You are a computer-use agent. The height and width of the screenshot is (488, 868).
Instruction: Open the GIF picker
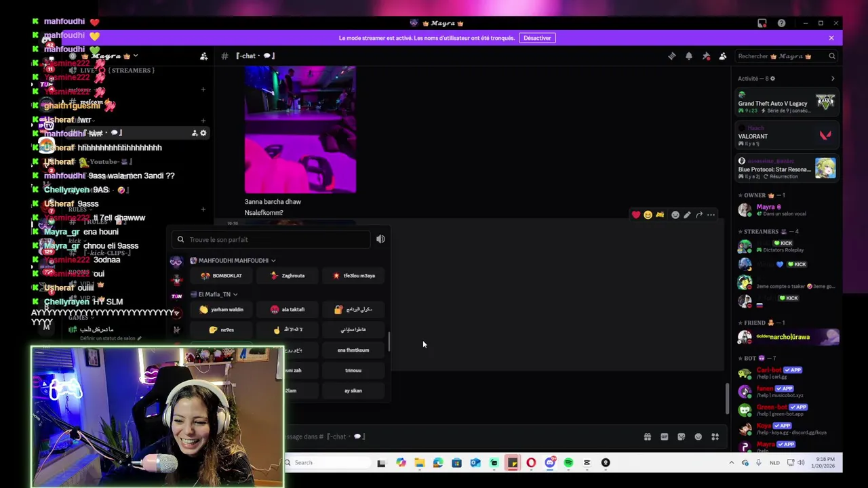click(x=665, y=437)
